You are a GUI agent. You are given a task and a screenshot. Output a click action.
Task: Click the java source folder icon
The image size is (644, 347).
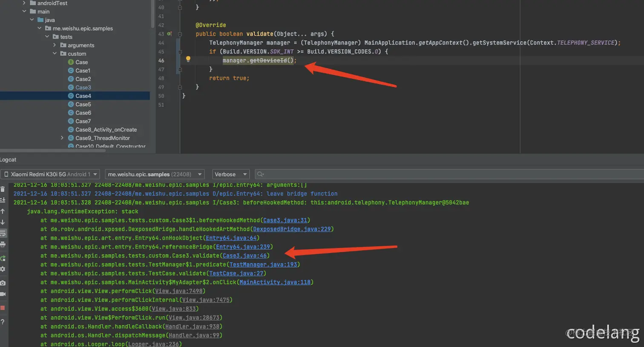point(40,20)
